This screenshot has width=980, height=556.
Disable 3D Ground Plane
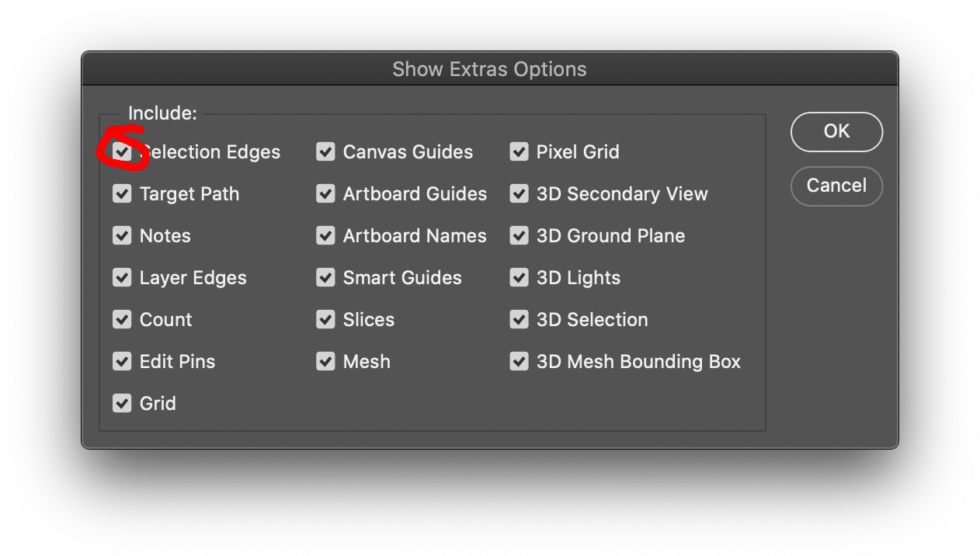pos(519,235)
